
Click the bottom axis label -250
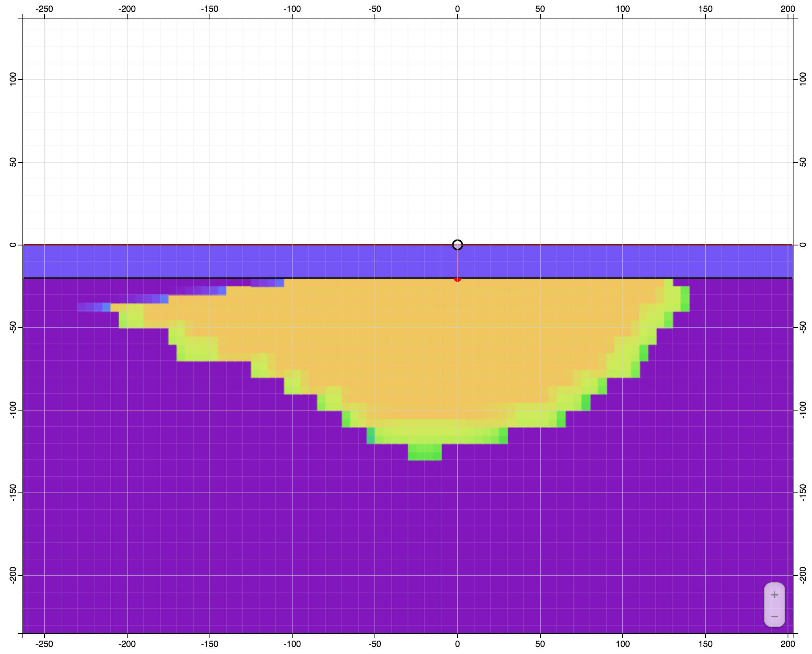coord(44,644)
